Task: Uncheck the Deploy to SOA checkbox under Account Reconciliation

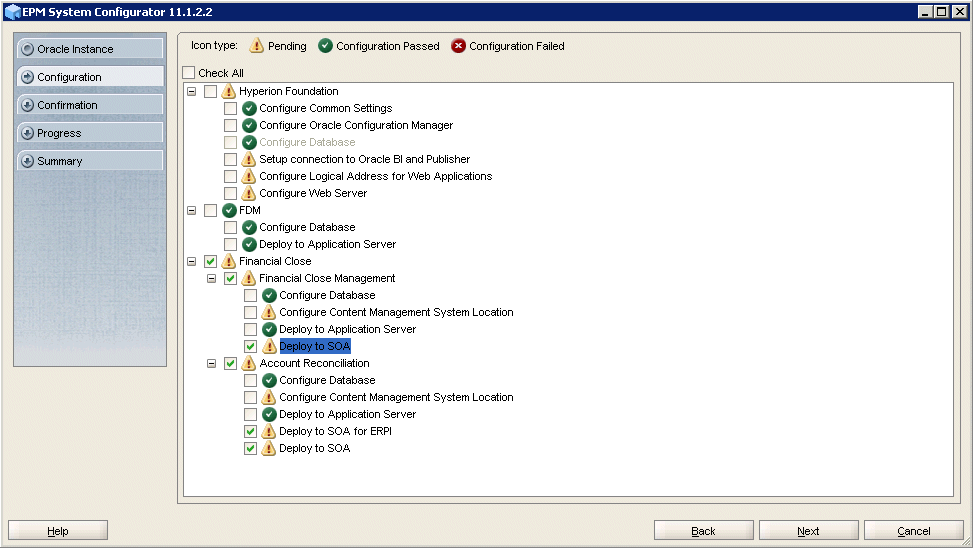Action: point(250,448)
